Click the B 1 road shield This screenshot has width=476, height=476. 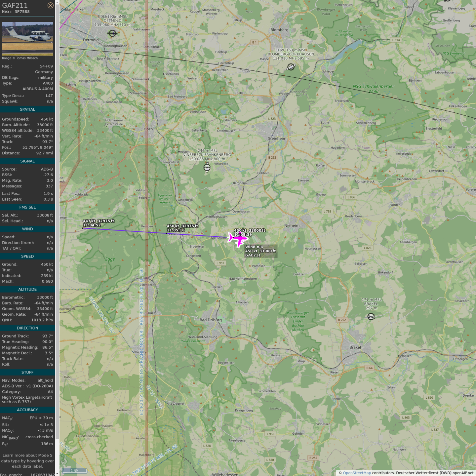coord(254,42)
